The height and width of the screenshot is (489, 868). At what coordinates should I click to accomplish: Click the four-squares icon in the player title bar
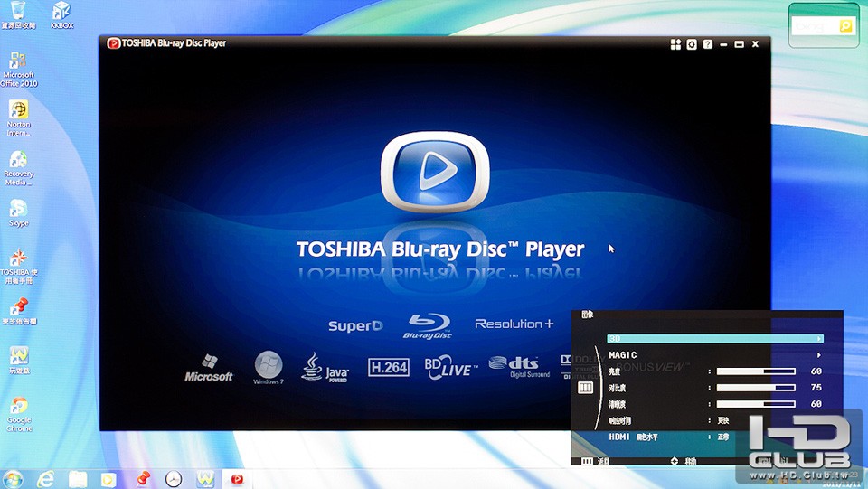675,44
